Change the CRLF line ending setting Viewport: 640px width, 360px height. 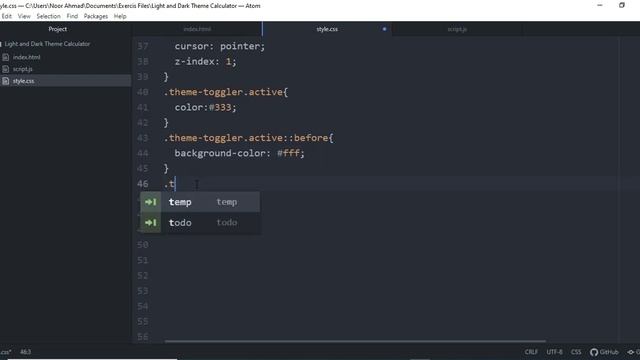pyautogui.click(x=531, y=352)
